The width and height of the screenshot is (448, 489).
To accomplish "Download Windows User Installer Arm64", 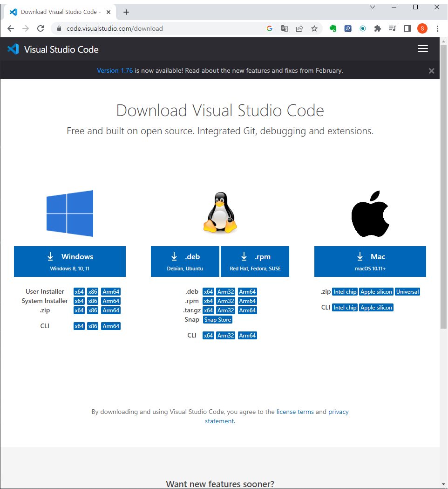I will tap(110, 292).
